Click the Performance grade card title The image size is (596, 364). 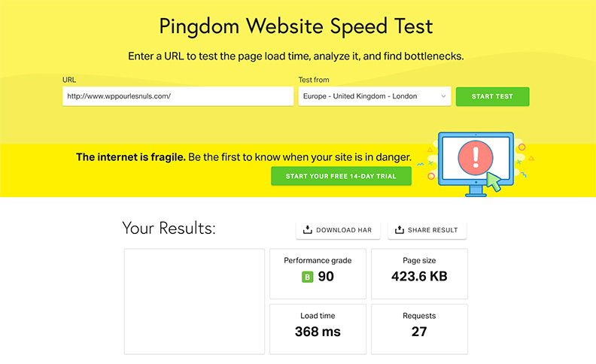[x=318, y=260]
